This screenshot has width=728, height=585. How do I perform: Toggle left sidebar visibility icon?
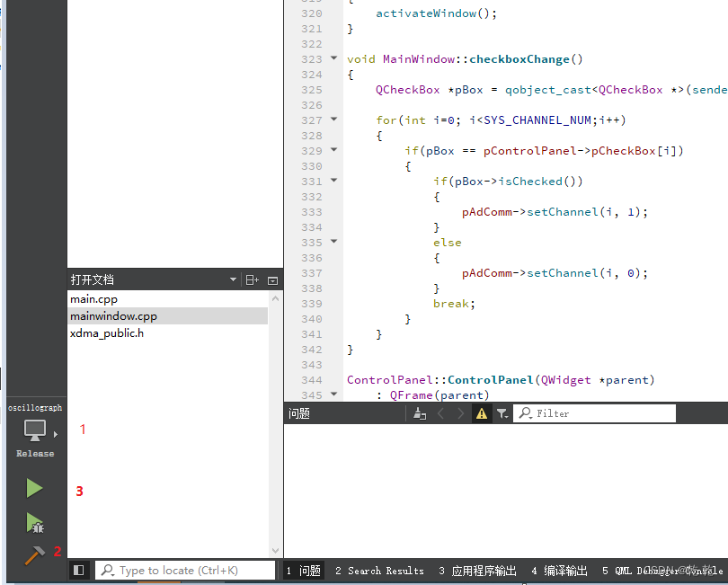[79, 570]
